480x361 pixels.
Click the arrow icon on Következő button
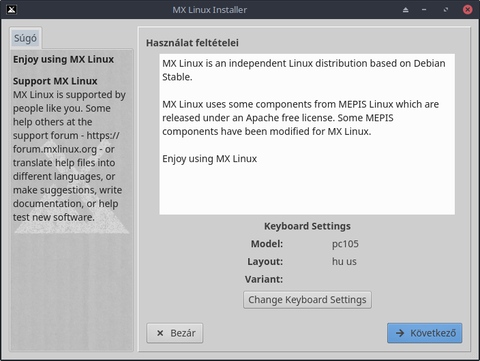coord(400,333)
